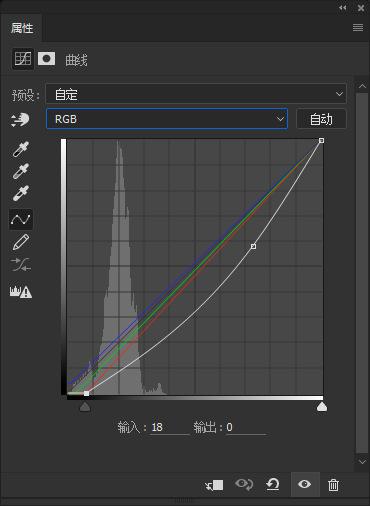
Task: Click the 自动 auto button
Action: click(x=321, y=119)
